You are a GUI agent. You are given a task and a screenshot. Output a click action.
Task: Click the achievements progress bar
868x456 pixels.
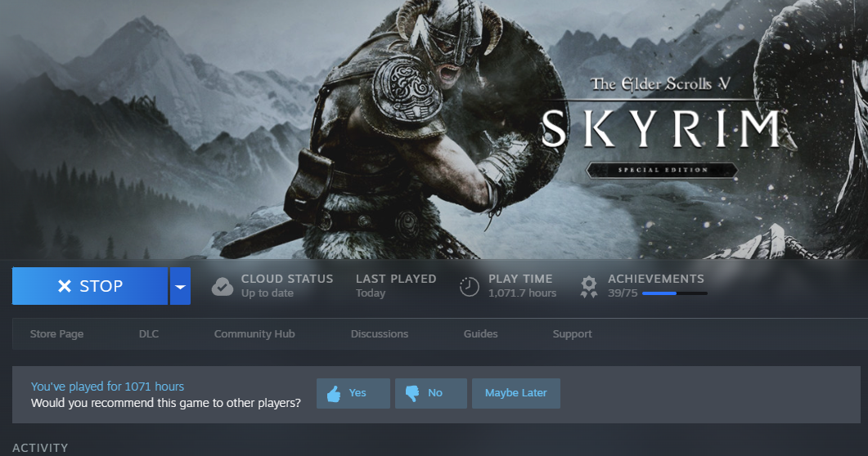point(675,293)
